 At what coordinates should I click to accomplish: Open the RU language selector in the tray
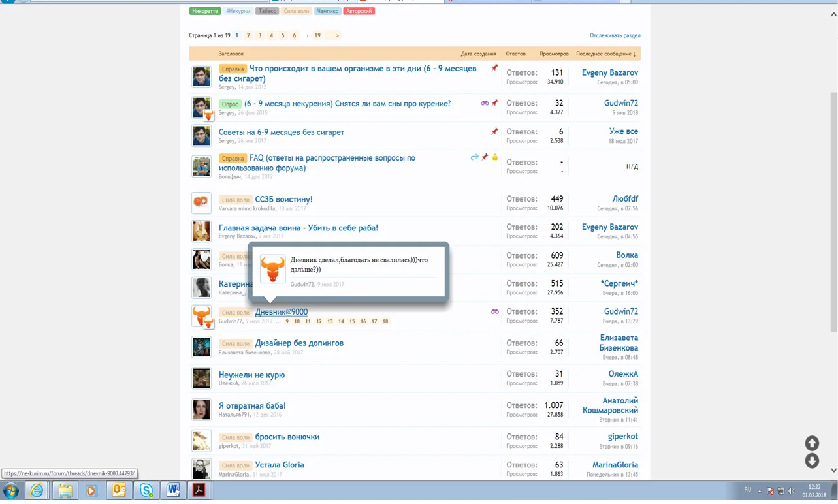(747, 489)
